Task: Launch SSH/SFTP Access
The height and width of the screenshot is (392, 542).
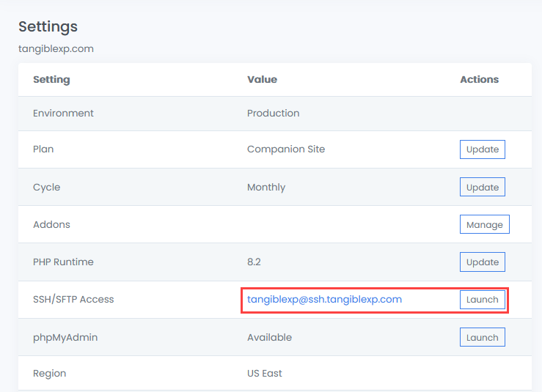Action: (x=483, y=300)
